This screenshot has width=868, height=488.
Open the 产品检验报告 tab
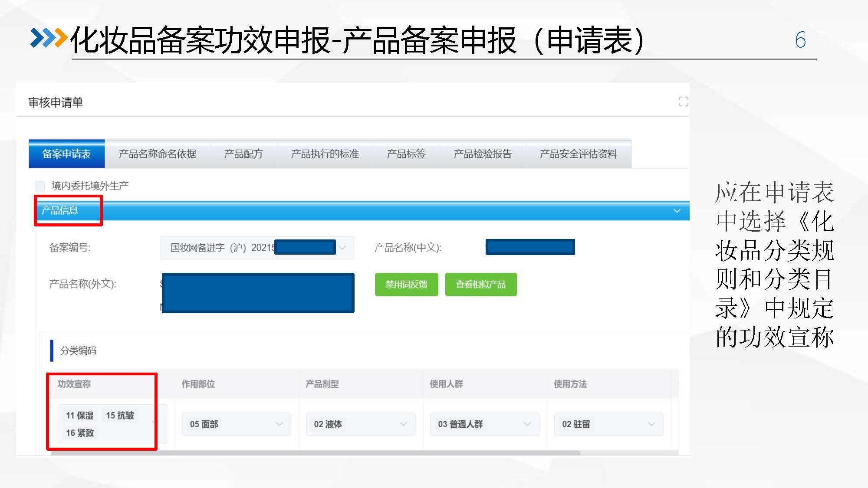click(482, 154)
